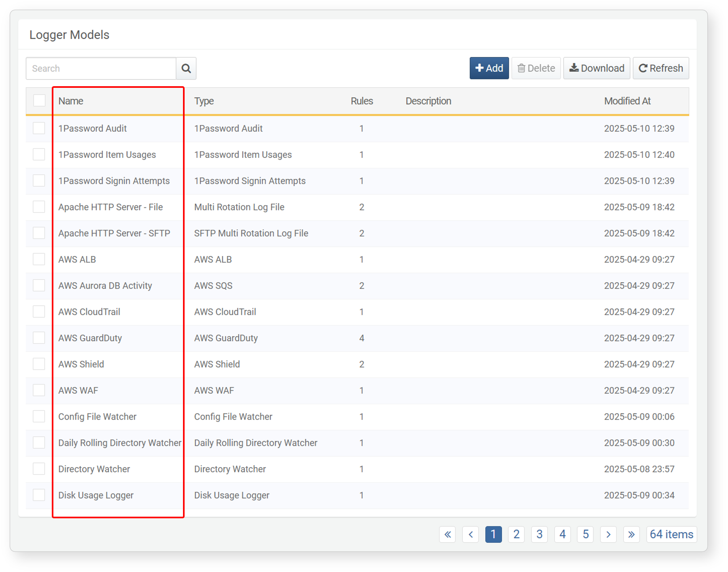Check the AWS Aurora DB Activity checkbox
This screenshot has height=572, width=728.
(39, 285)
